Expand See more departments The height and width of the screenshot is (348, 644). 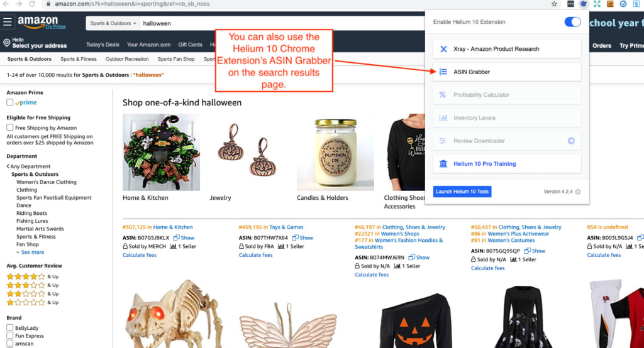[30, 253]
